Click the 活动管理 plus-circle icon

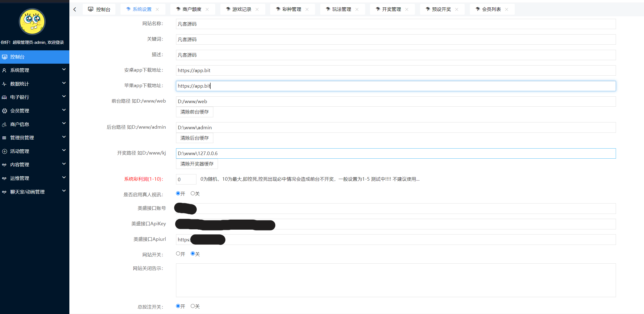(4, 151)
